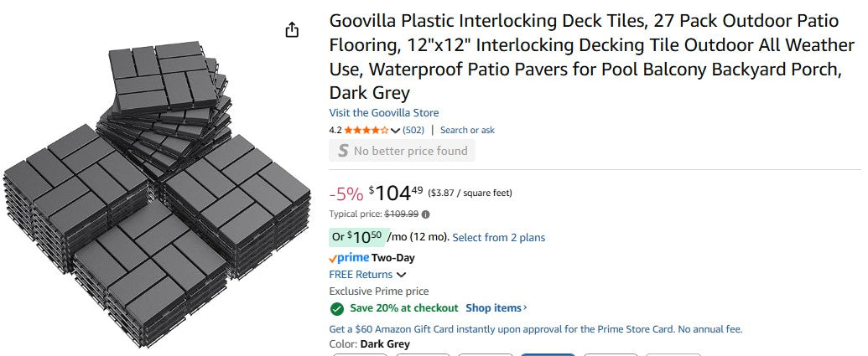Click the $60 Amazon Gift Card offer
The width and height of the screenshot is (868, 356).
[536, 329]
